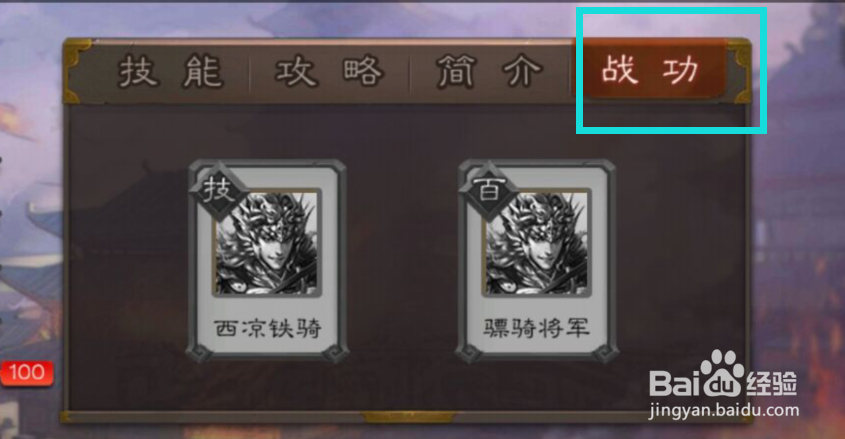Click the 百 diamond badge icon

tap(488, 190)
